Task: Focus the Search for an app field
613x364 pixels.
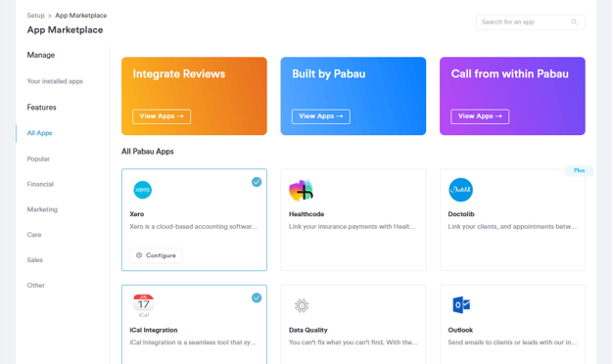Action: click(531, 23)
